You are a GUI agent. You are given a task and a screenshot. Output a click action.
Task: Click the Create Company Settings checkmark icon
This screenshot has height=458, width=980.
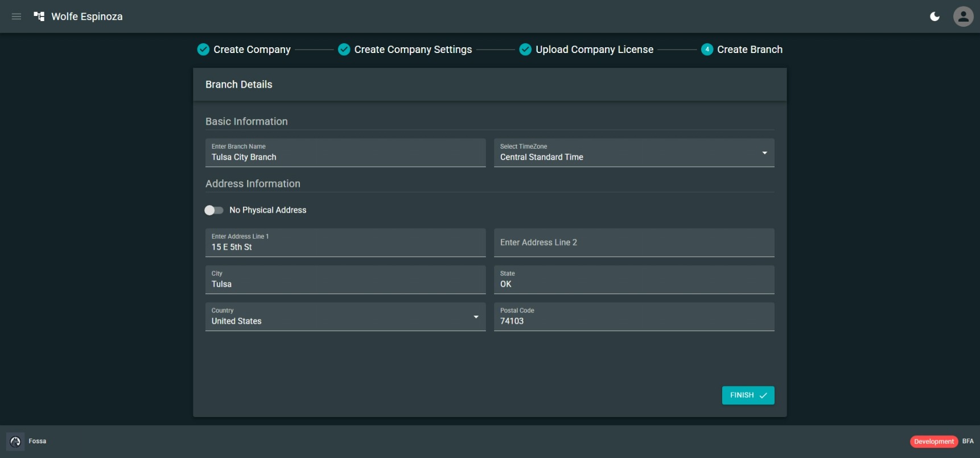[344, 50]
